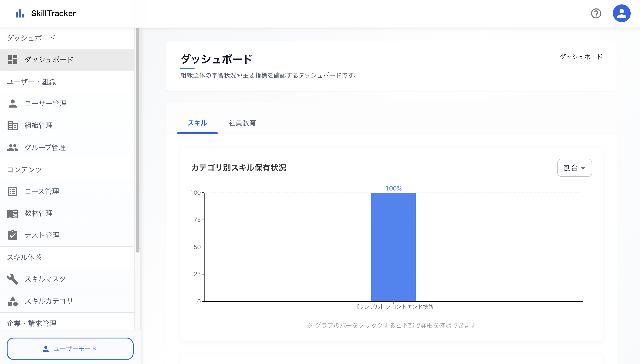Click the user account avatar icon
Screen dimensions: 640x364
[621, 14]
